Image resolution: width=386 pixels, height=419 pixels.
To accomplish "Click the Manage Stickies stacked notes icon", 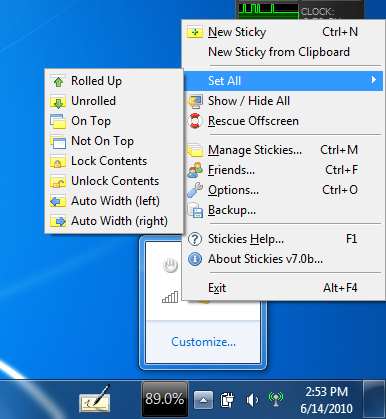I will (x=195, y=150).
